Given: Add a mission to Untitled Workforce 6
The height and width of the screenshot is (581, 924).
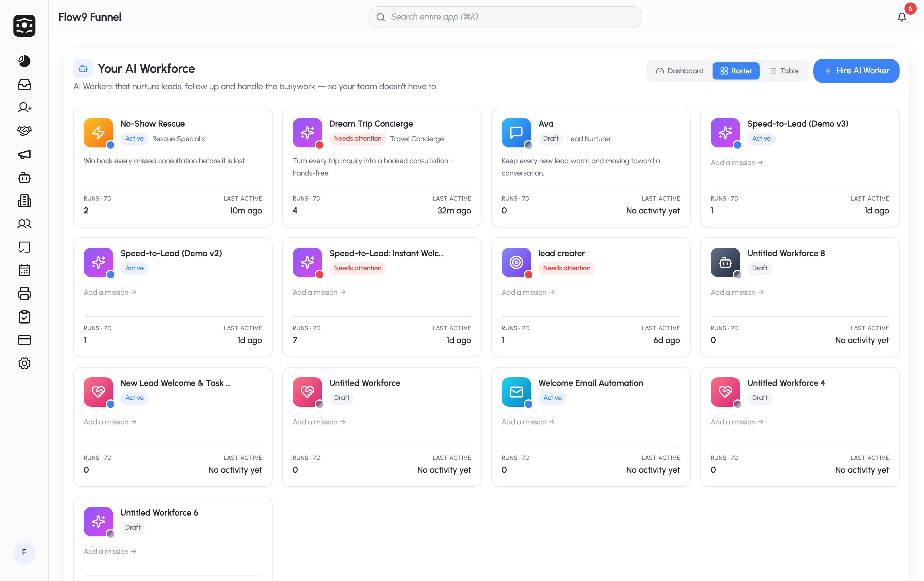Looking at the screenshot, I should click(x=110, y=552).
